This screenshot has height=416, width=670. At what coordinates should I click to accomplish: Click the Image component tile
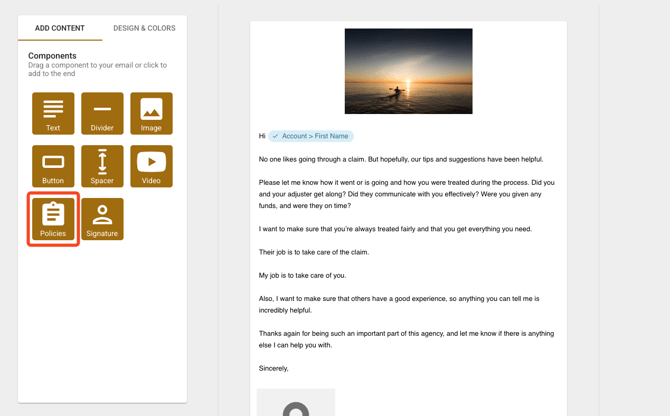151,113
